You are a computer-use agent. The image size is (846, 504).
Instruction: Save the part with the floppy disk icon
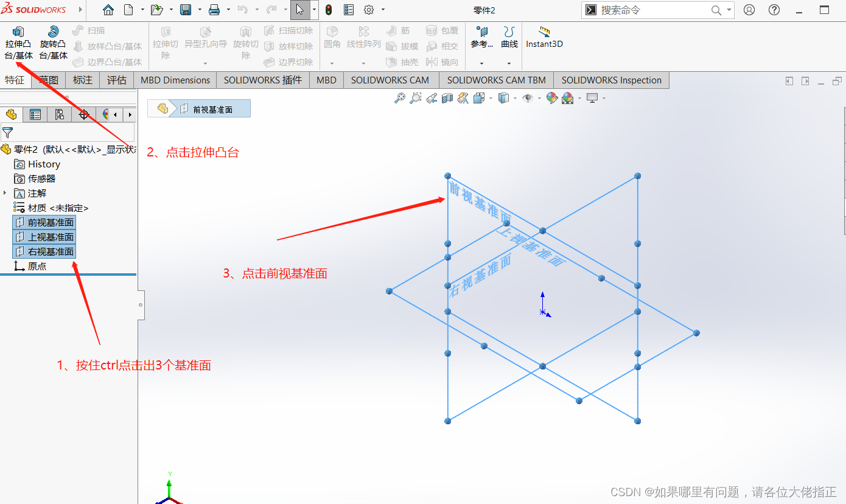[186, 10]
